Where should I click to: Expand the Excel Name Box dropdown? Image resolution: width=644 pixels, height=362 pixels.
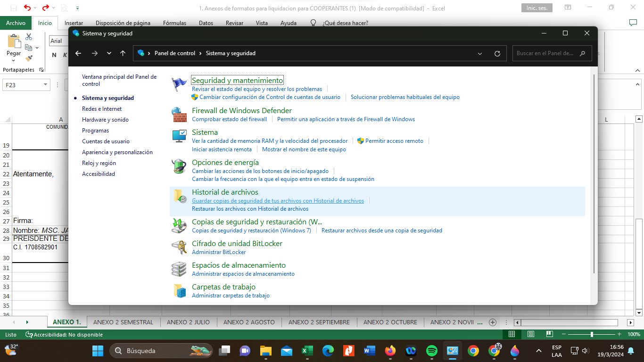coord(46,85)
